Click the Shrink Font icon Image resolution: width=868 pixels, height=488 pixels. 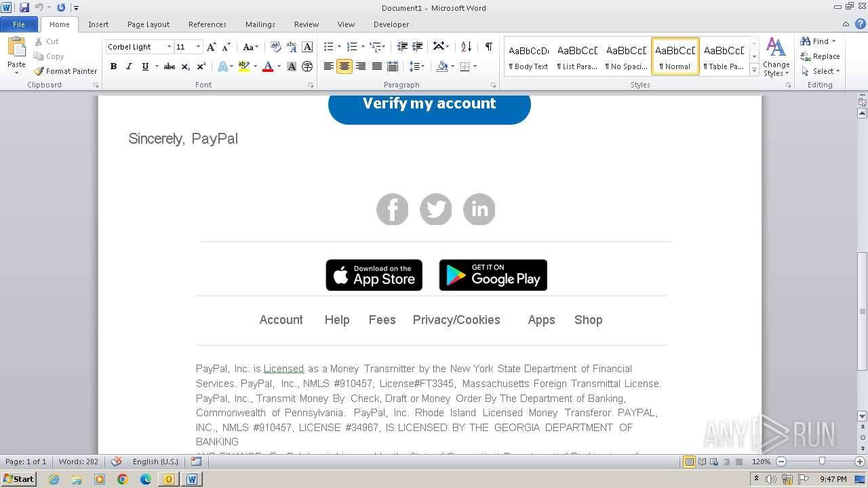[x=226, y=47]
